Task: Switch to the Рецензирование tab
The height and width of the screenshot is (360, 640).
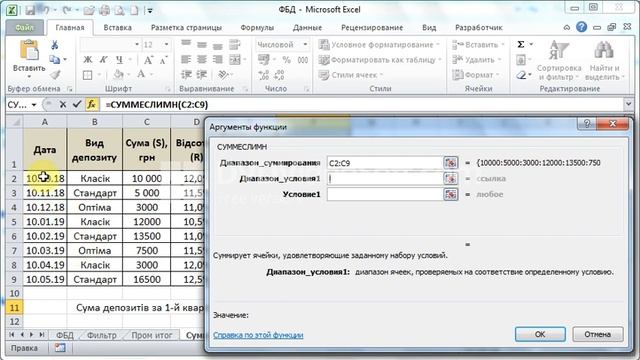Action: point(372,27)
